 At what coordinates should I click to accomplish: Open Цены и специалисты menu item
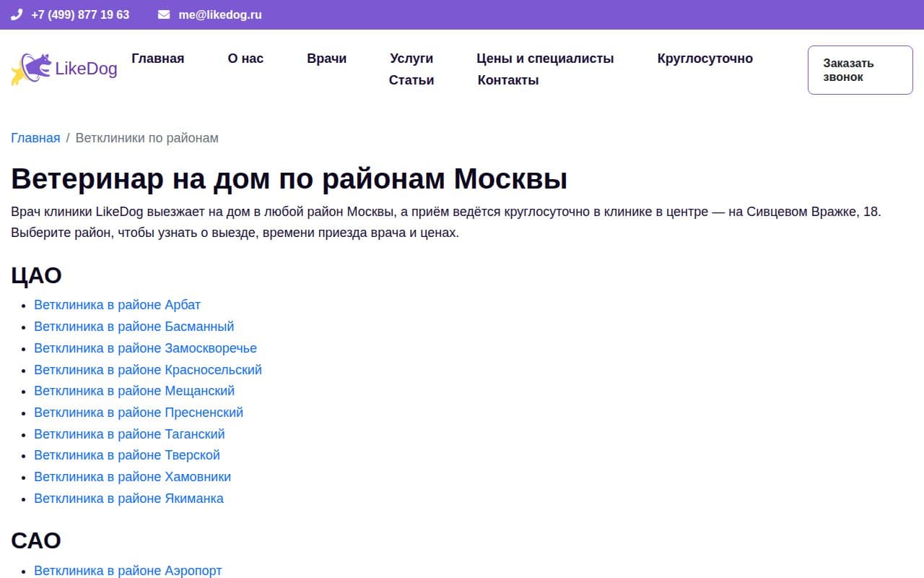[x=545, y=59]
